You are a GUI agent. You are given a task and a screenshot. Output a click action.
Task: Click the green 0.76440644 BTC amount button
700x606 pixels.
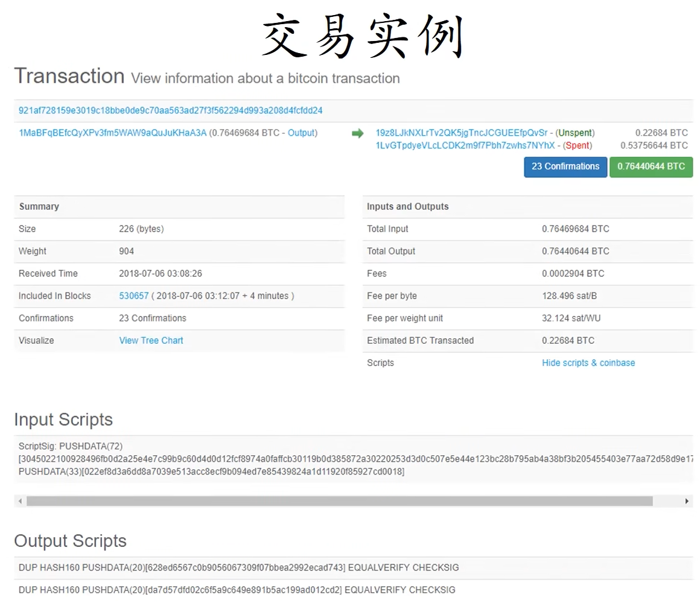651,167
